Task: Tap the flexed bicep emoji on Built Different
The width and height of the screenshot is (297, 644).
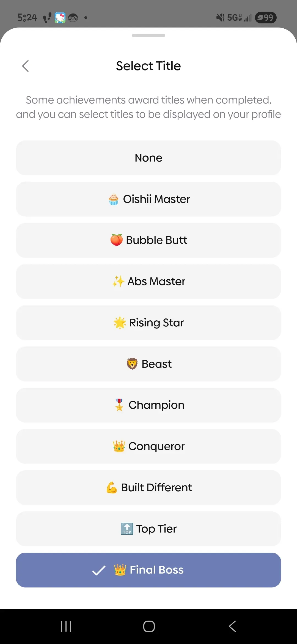Action: 112,488
